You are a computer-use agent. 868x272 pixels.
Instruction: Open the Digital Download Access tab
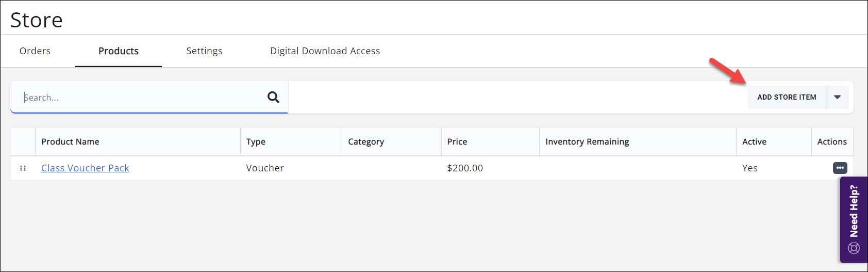click(x=325, y=51)
